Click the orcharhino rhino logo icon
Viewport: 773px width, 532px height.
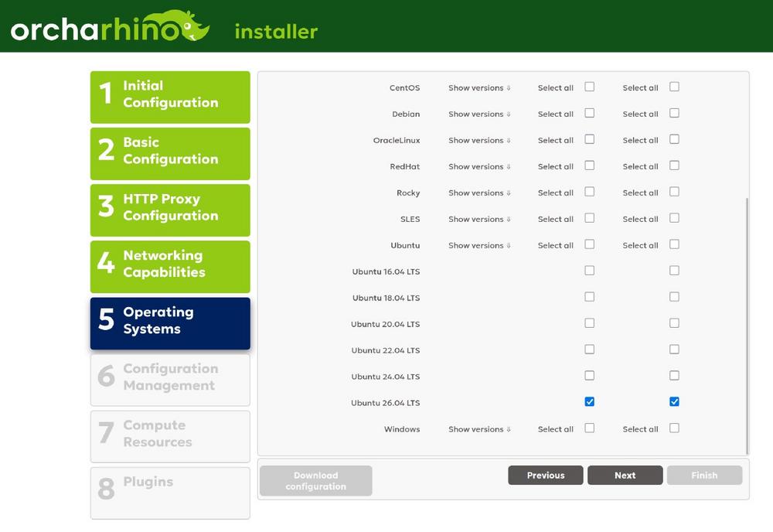click(186, 27)
